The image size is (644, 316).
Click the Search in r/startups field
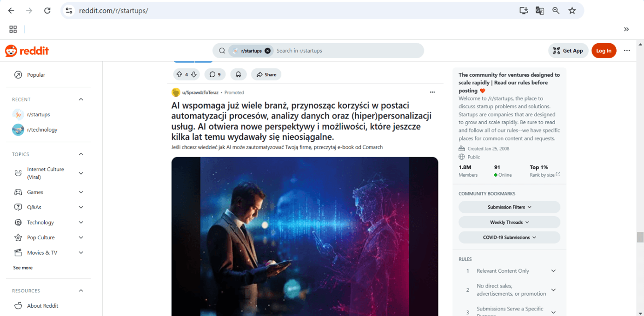346,51
